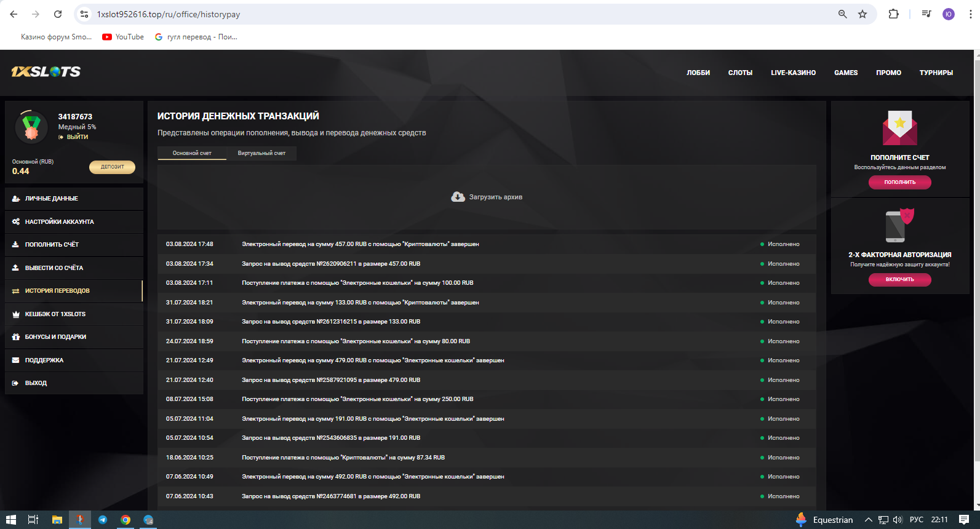Bookmark this page with the star icon

tap(862, 14)
